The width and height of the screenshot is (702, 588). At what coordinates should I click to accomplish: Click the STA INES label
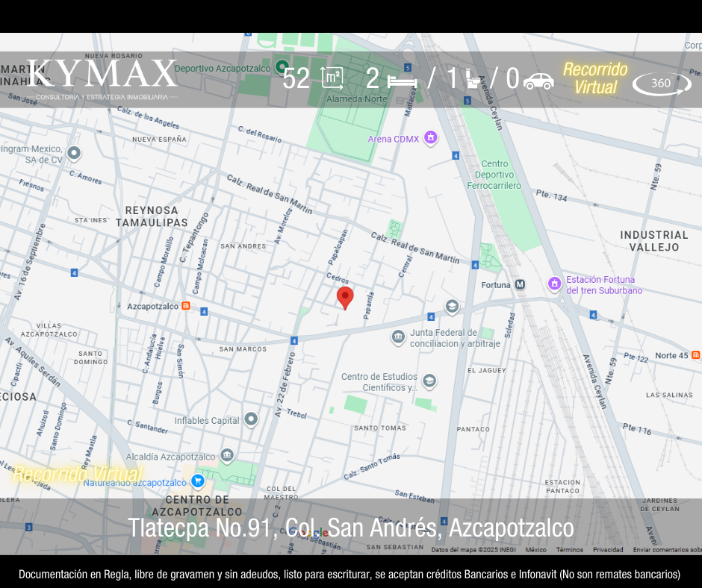coord(91,220)
